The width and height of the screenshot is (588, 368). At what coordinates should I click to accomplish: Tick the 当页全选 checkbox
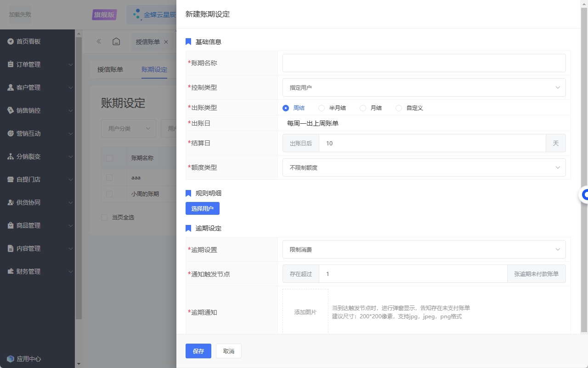pyautogui.click(x=104, y=217)
